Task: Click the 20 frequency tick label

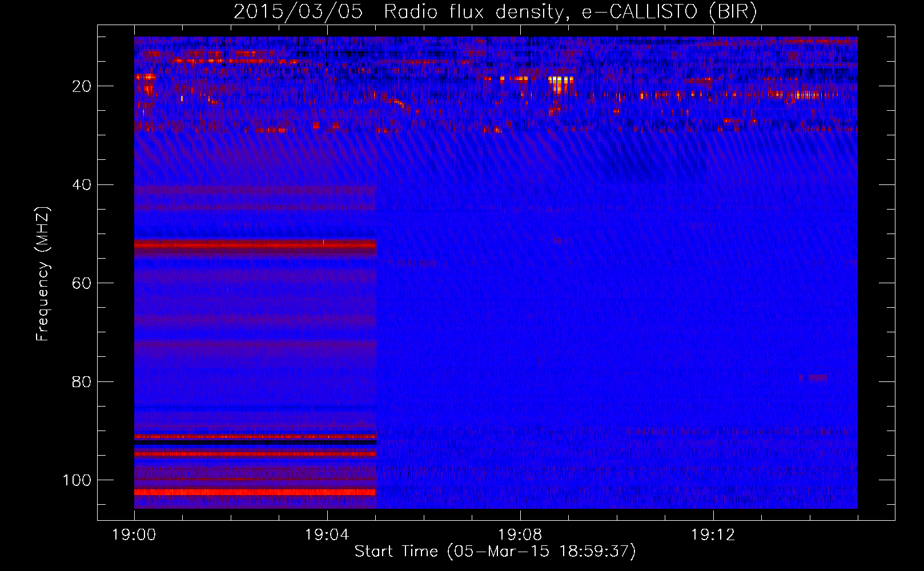Action: click(x=82, y=86)
